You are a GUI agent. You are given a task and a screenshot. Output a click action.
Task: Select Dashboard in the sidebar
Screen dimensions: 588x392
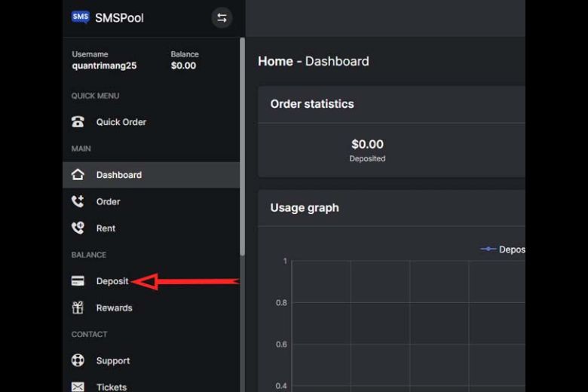[x=118, y=175]
